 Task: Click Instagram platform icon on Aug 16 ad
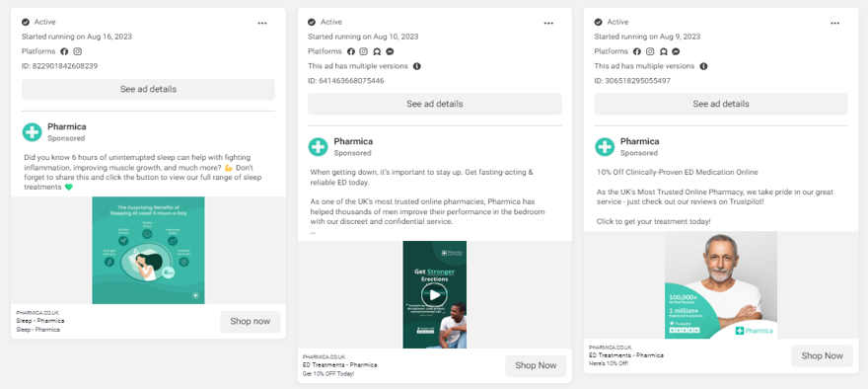click(x=78, y=51)
